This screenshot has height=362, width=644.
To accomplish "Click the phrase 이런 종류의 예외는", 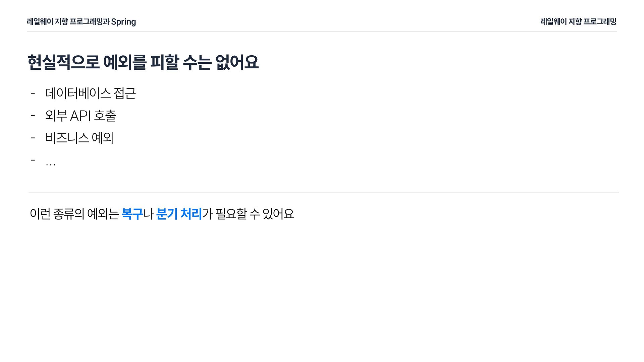I will (x=74, y=214).
